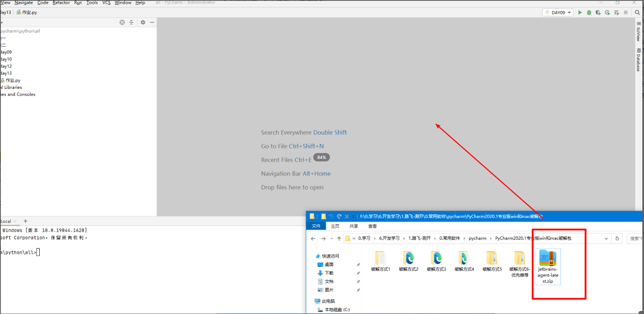
Task: Click new folder icon in Explorer title bar
Action: pos(323,216)
